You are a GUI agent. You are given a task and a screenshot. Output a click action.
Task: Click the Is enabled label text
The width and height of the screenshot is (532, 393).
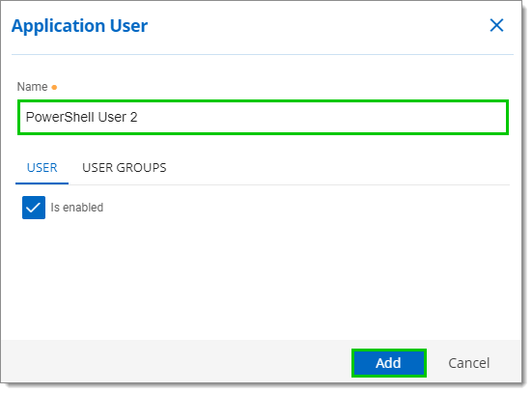tap(76, 208)
